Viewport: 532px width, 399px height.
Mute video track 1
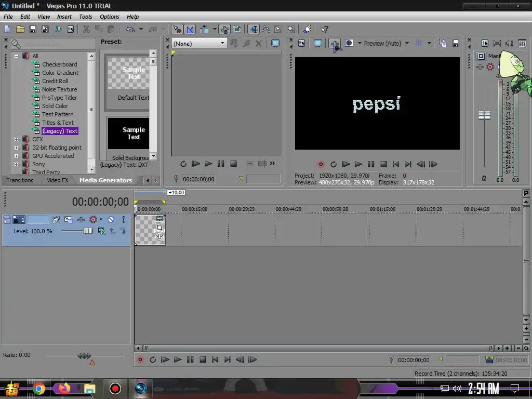point(111,220)
